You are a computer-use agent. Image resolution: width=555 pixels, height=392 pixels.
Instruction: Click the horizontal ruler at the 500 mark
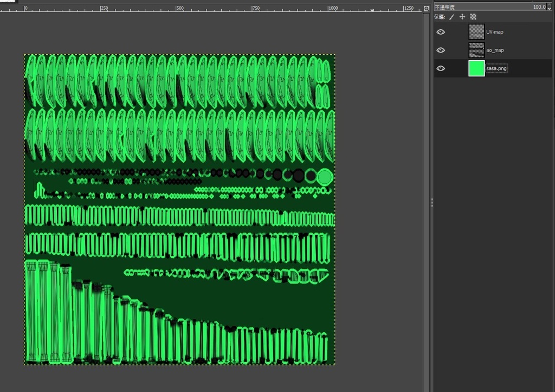pyautogui.click(x=177, y=8)
